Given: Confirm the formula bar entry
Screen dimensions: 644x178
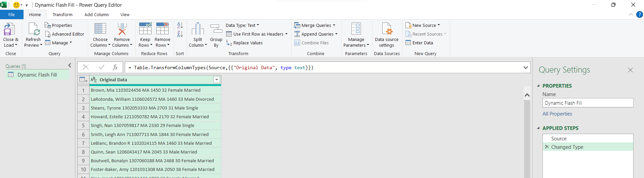Looking at the screenshot, I should pos(101,68).
